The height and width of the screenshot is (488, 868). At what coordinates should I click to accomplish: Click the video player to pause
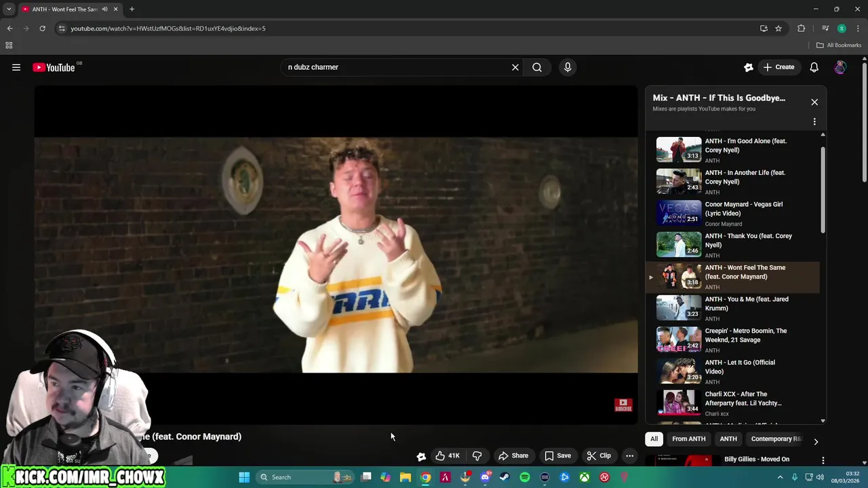pos(336,255)
